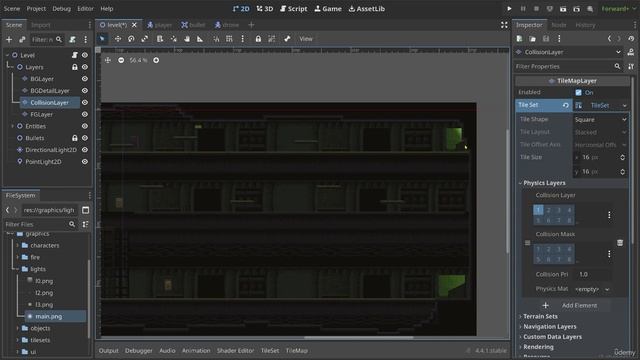This screenshot has height=360, width=640.
Task: Open the skeleton options bone icon
Action: pyautogui.click(x=287, y=39)
